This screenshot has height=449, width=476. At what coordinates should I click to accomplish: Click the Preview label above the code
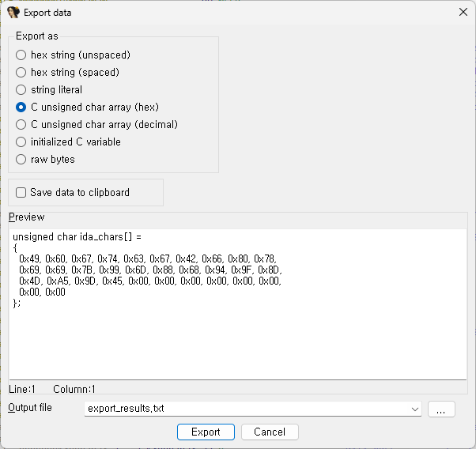[x=27, y=217]
